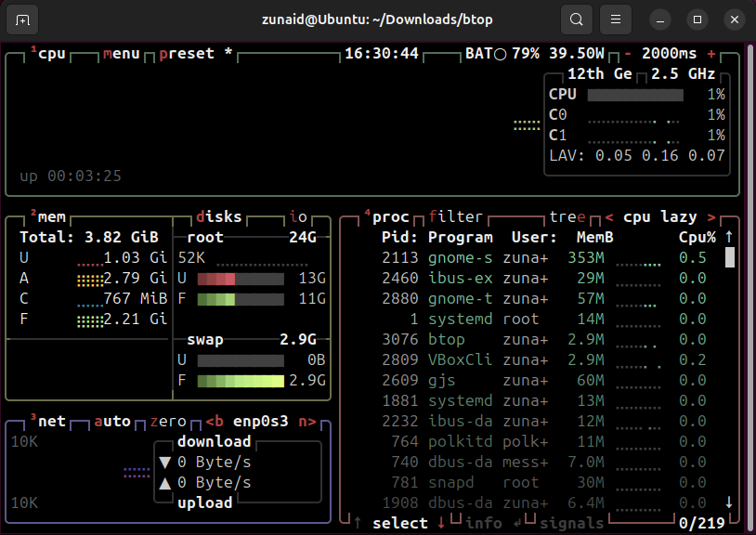Open a new terminal tab using the top-left icon
Viewport: 756px width, 535px height.
point(20,19)
